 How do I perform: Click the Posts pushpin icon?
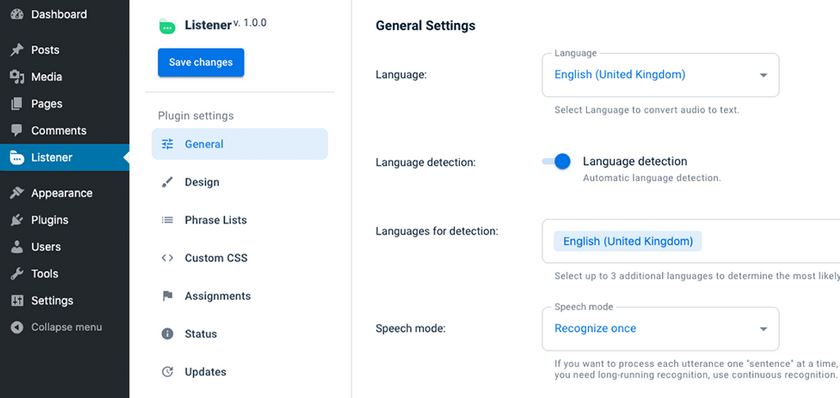tap(17, 50)
